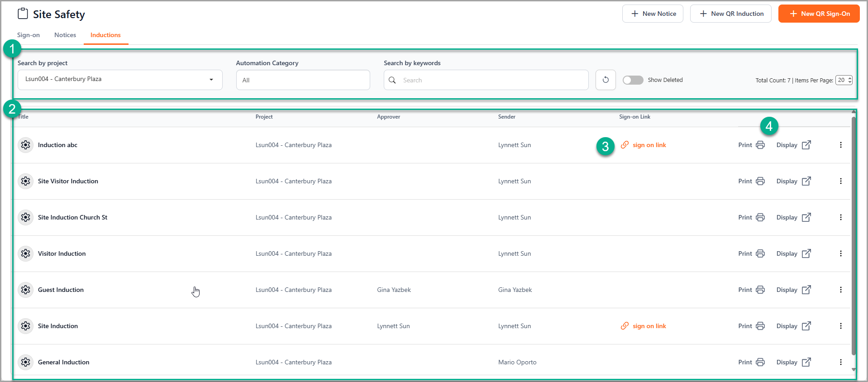Sort by the Project column header
Viewport: 868px width, 382px height.
[x=264, y=117]
